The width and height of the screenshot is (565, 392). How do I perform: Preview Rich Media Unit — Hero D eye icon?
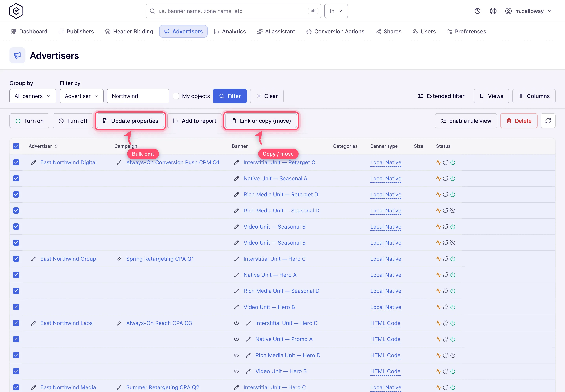click(x=236, y=355)
